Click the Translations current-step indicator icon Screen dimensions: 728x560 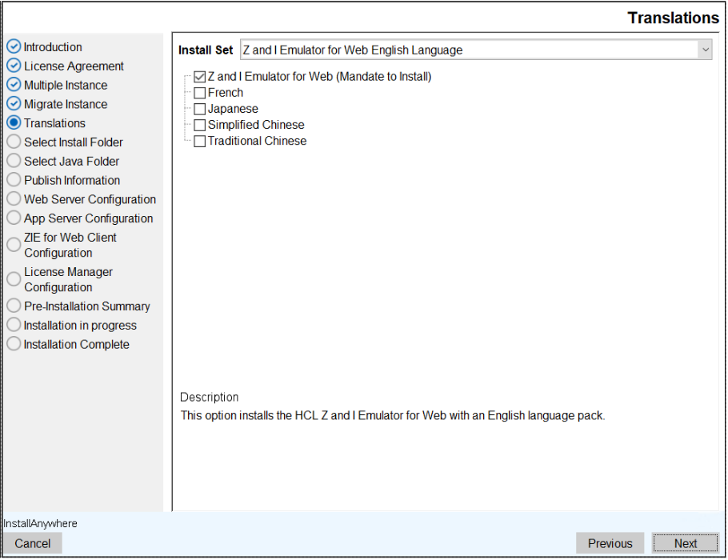point(14,122)
